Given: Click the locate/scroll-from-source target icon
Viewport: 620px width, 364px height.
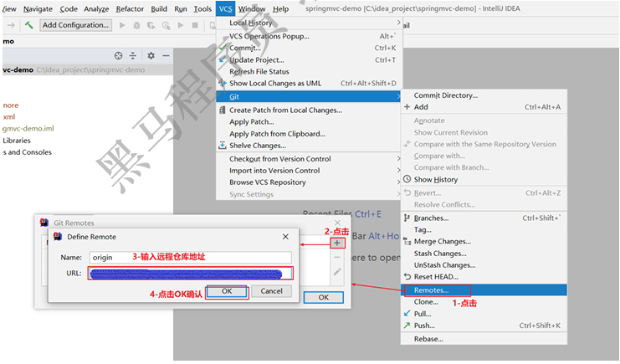Looking at the screenshot, I should 118,56.
